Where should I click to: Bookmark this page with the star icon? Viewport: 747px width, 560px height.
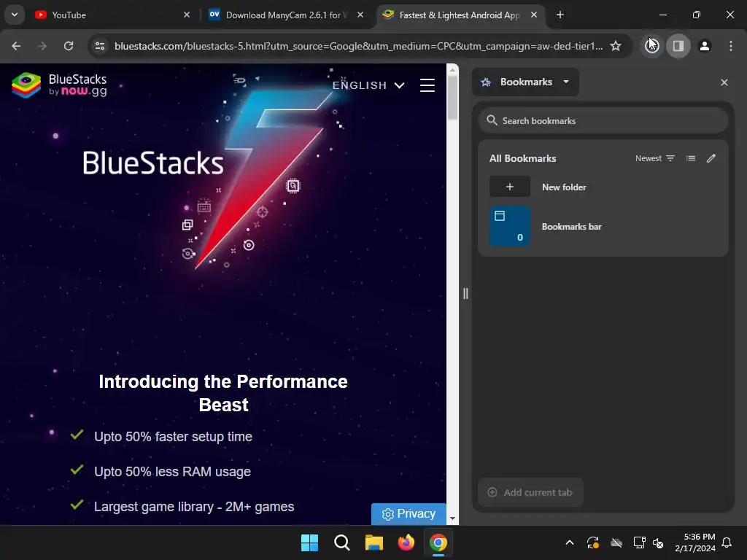click(x=616, y=46)
